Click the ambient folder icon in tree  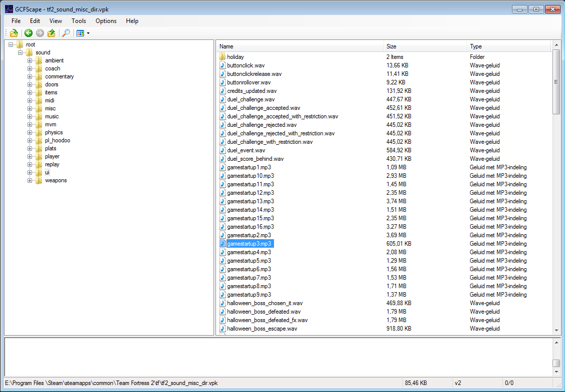[39, 60]
